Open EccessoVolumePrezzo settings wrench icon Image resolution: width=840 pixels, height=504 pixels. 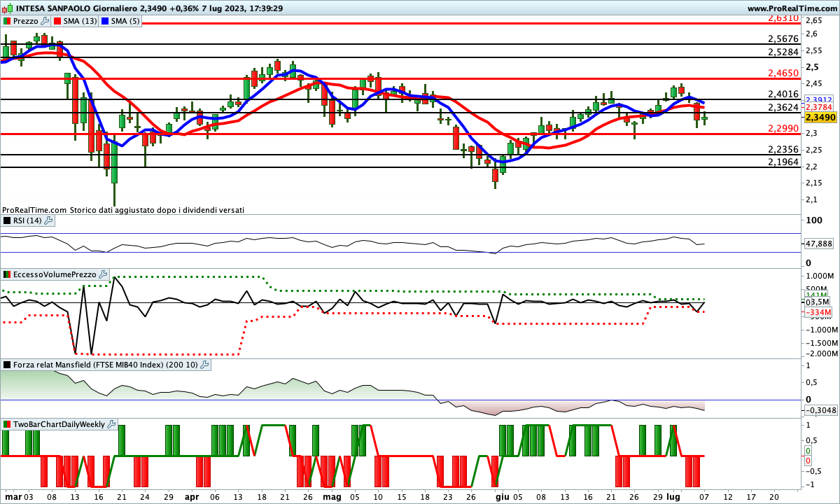[103, 274]
